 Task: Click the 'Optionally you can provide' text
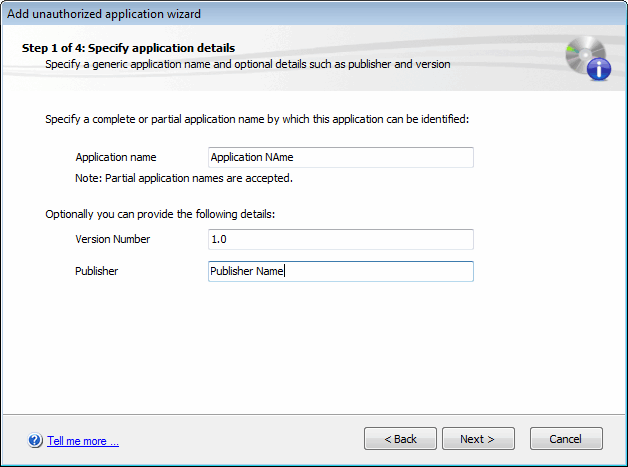coord(160,214)
